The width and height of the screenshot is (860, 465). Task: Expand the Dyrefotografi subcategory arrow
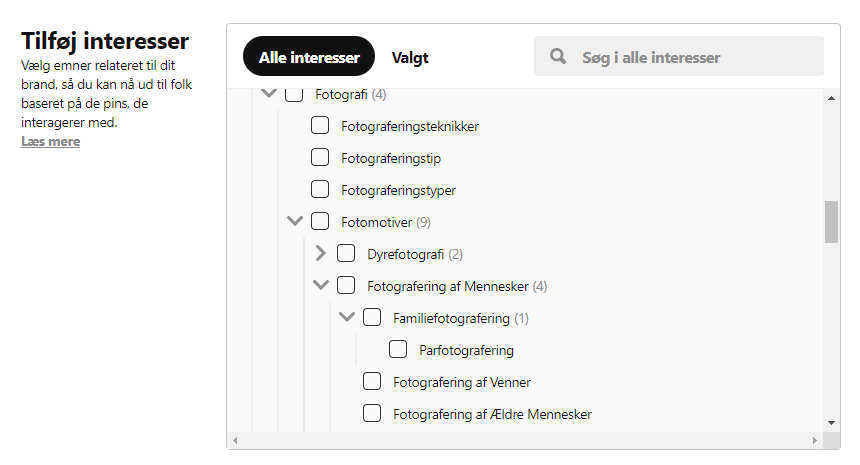(x=321, y=253)
